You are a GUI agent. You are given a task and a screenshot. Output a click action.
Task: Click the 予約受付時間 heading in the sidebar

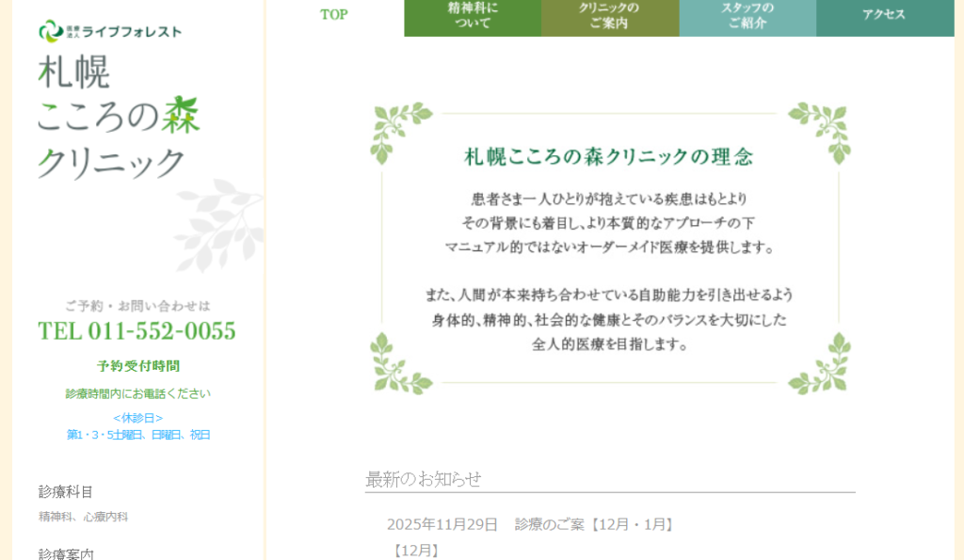137,365
